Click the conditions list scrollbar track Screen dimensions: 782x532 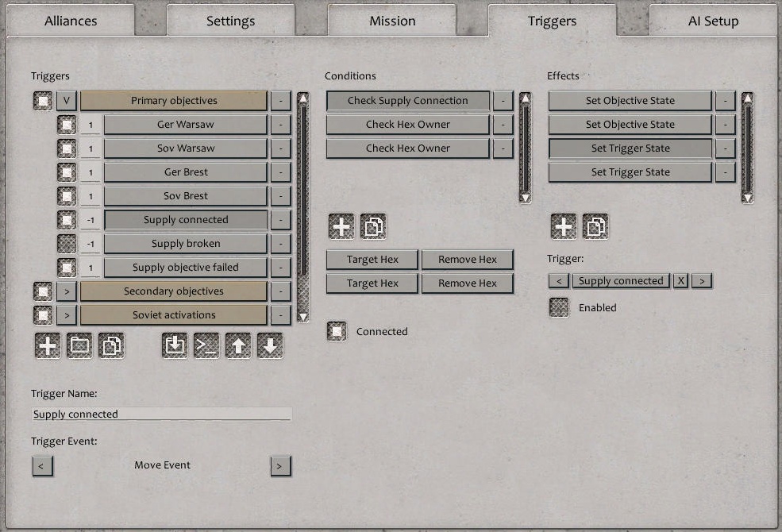coord(525,148)
